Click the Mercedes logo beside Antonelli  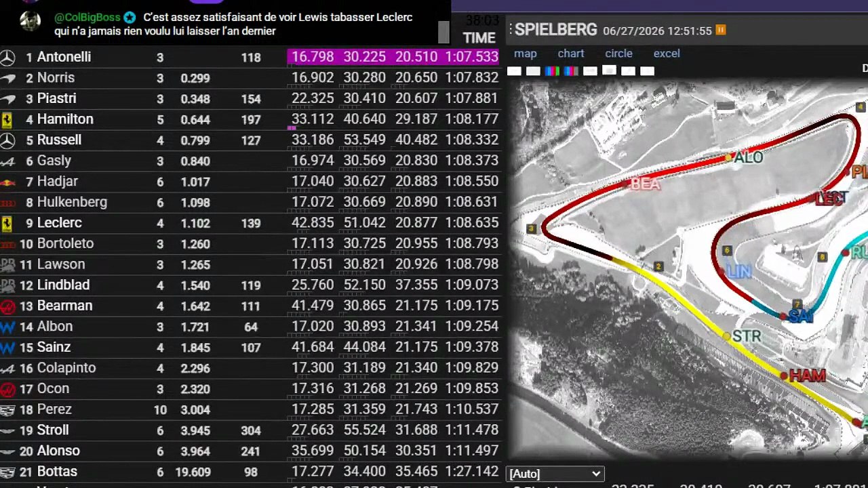(7, 58)
